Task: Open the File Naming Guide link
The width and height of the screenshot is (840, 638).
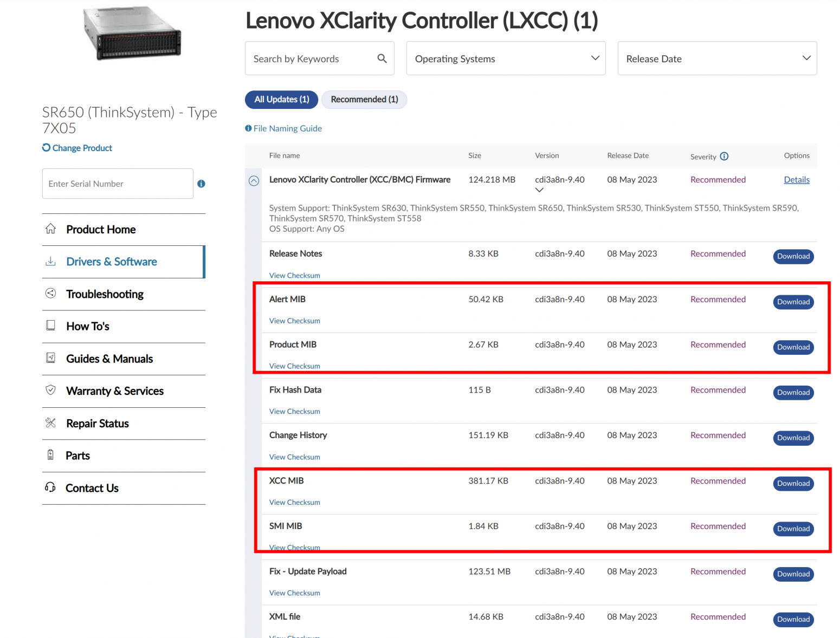Action: click(x=288, y=128)
